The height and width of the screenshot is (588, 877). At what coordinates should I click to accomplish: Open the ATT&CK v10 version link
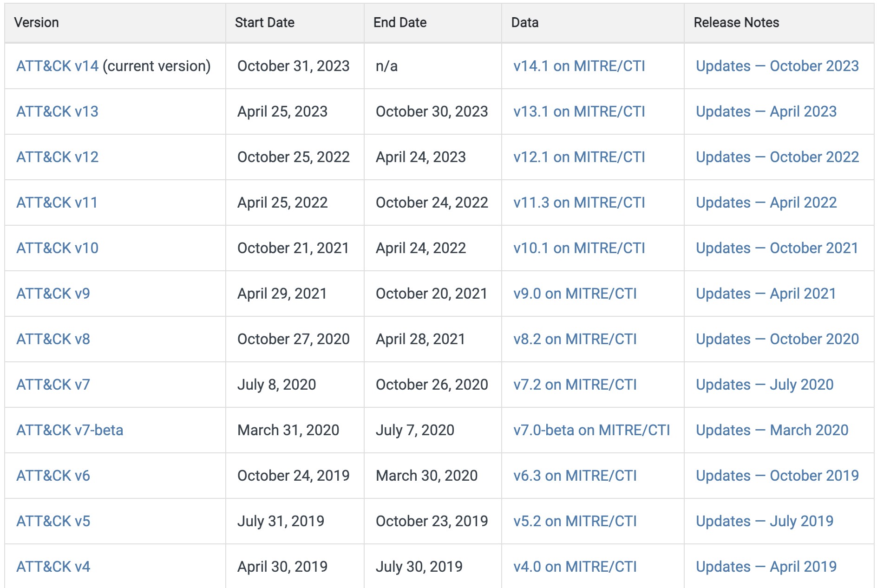click(58, 248)
